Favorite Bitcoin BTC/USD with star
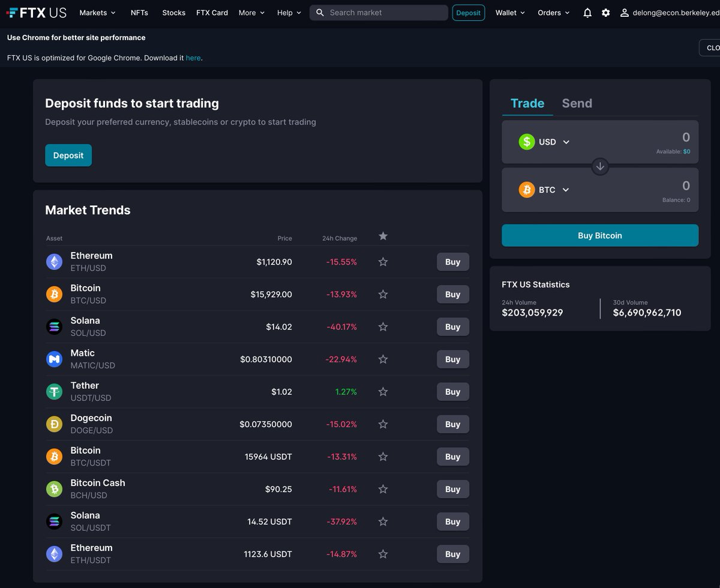The image size is (720, 588). [x=383, y=294]
